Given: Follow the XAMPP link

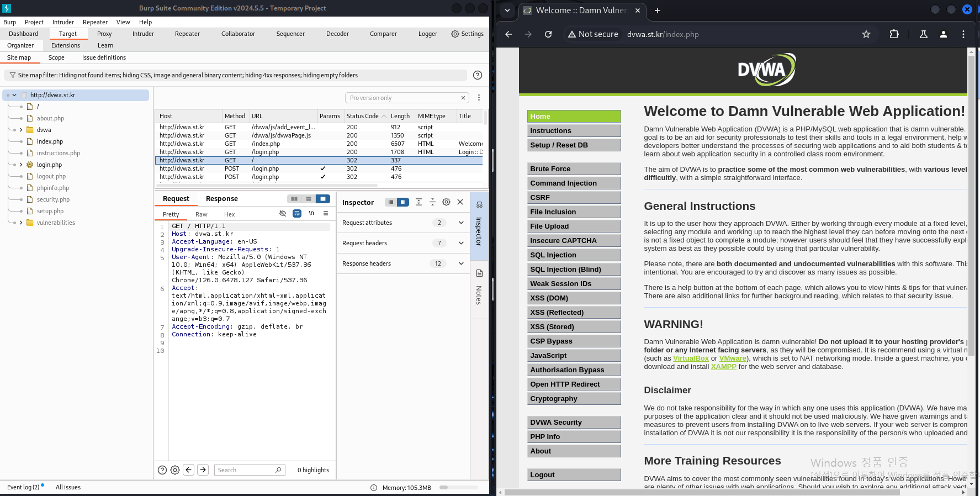Looking at the screenshot, I should coord(724,367).
